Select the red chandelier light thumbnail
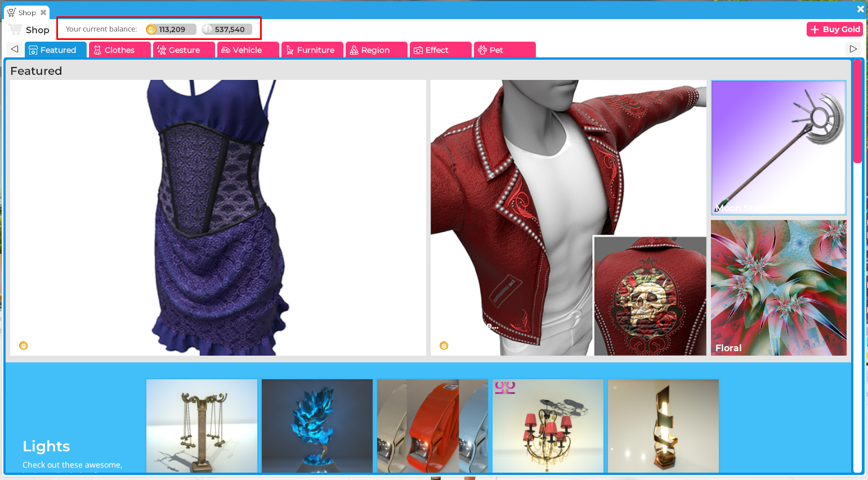This screenshot has width=868, height=480. pos(548,426)
